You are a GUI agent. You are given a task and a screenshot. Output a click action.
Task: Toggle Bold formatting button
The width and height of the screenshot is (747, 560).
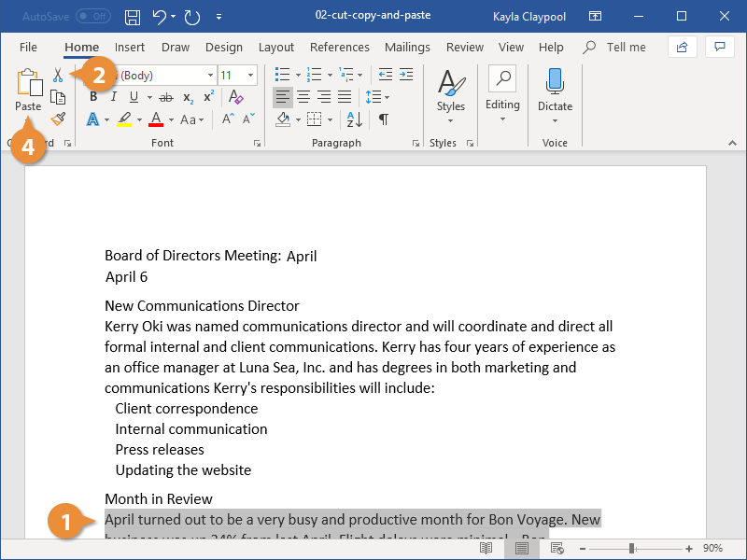tap(93, 97)
